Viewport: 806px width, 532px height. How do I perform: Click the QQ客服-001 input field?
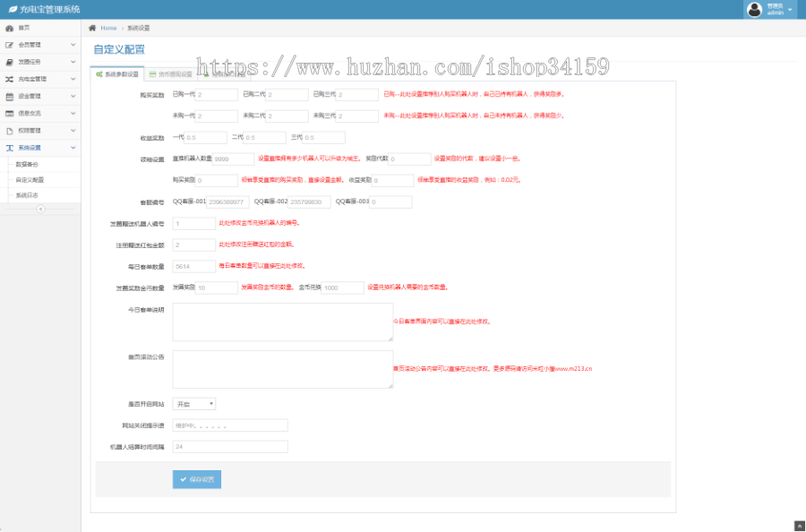click(227, 202)
